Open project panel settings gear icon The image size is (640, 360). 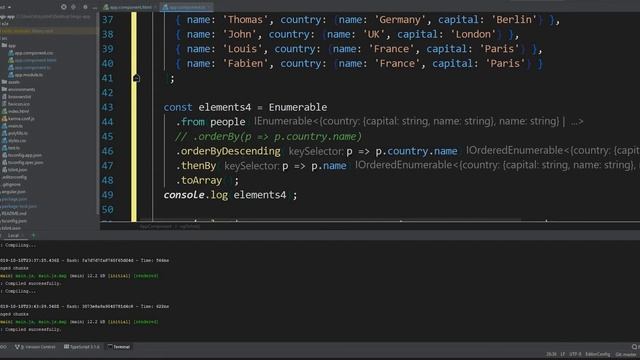[x=85, y=7]
